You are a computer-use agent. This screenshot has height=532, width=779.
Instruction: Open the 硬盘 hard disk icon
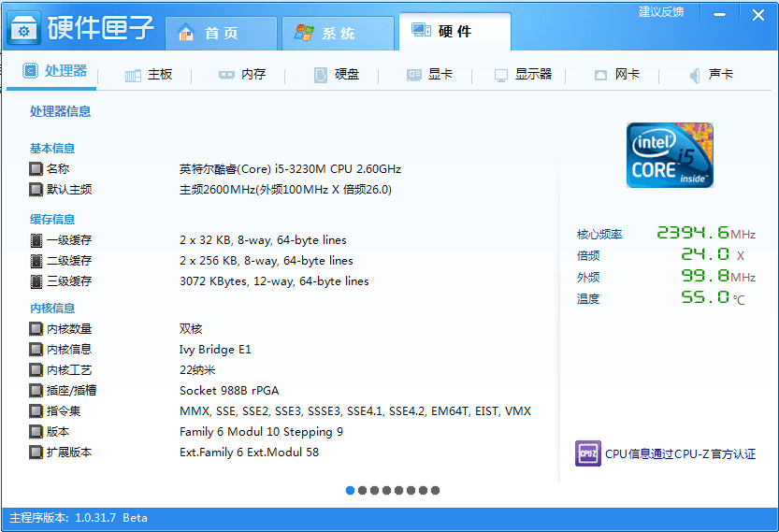pos(321,75)
